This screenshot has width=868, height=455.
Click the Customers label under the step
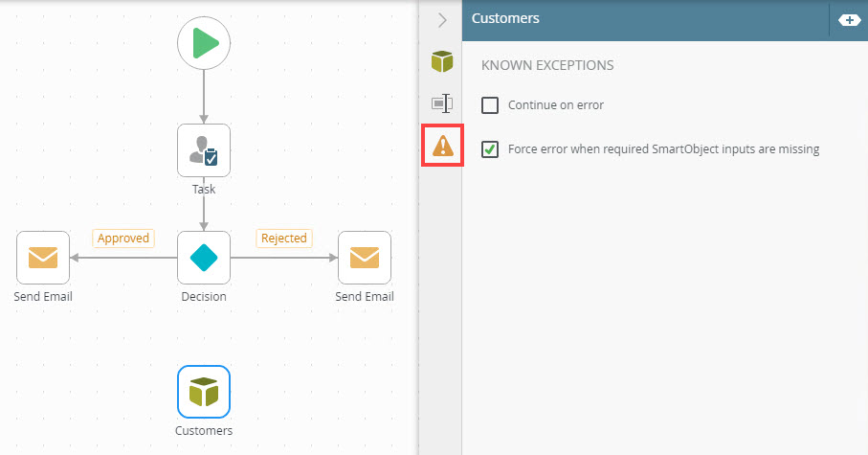pos(204,431)
